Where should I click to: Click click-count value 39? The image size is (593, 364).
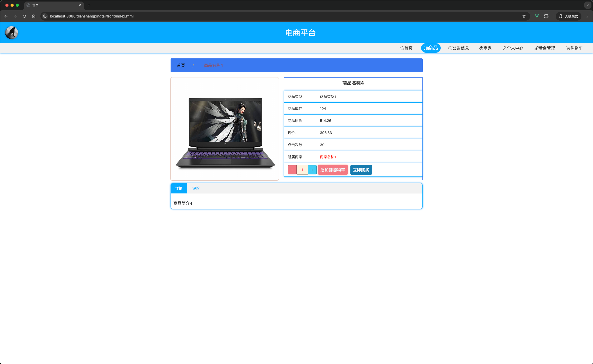(322, 145)
